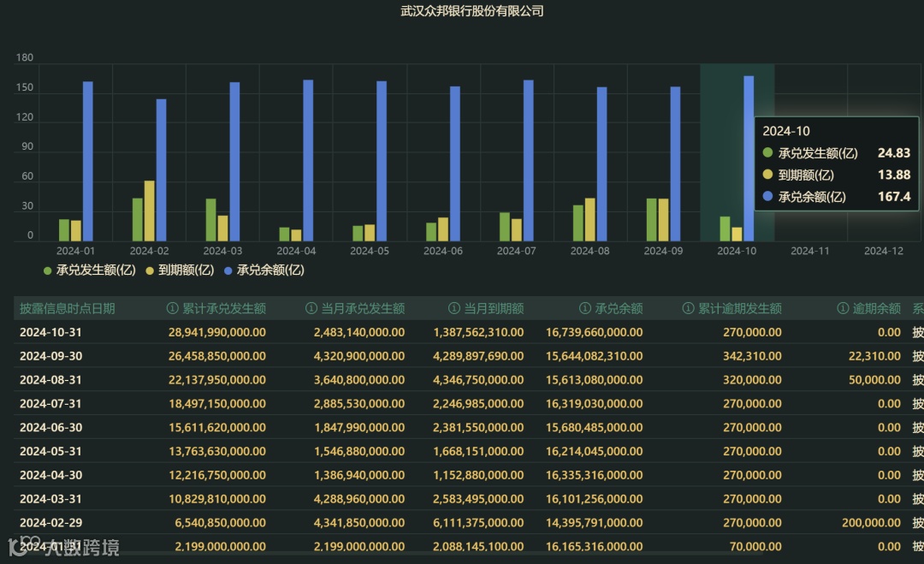The image size is (924, 564).
Task: Click cell 1,387,562,310.00
Action: [478, 332]
